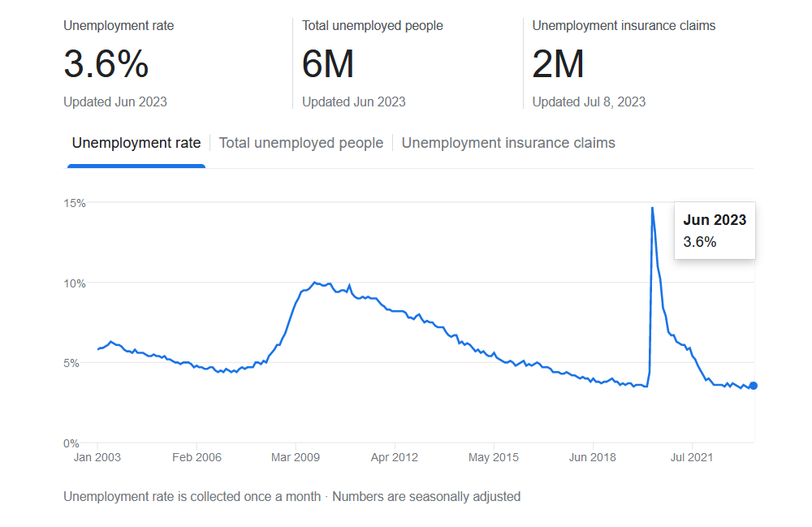Click the Jun 2023 tooltip box
This screenshot has height=527, width=812.
[715, 231]
